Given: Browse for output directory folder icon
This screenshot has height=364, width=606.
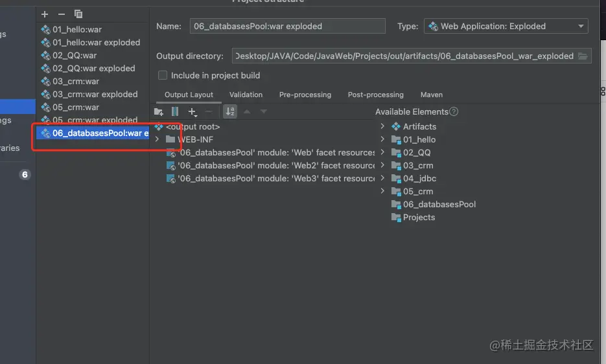Looking at the screenshot, I should pos(583,56).
